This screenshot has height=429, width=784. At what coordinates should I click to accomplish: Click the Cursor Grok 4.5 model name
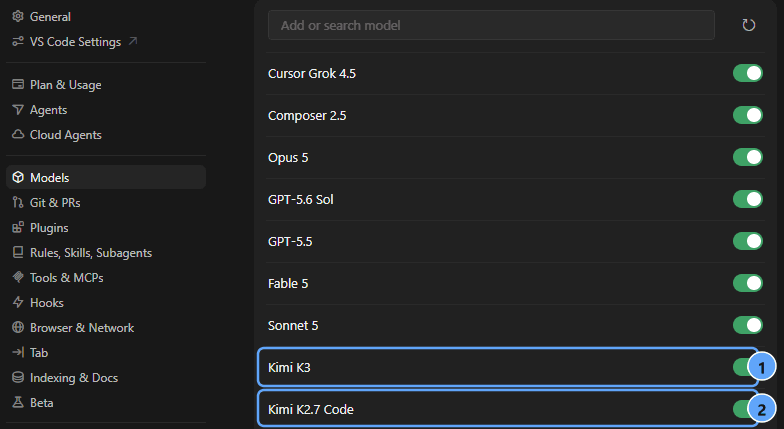tap(312, 74)
